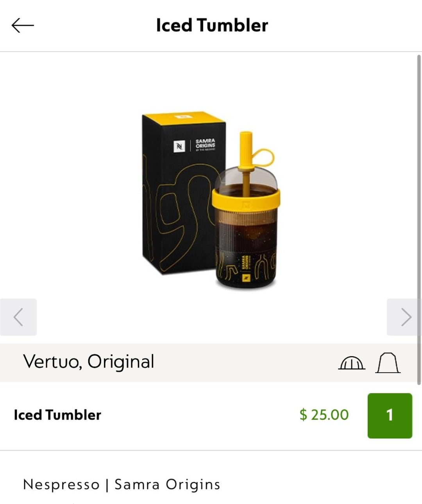Image resolution: width=422 pixels, height=504 pixels.
Task: Go back using the left arrow icon
Action: coord(23,25)
